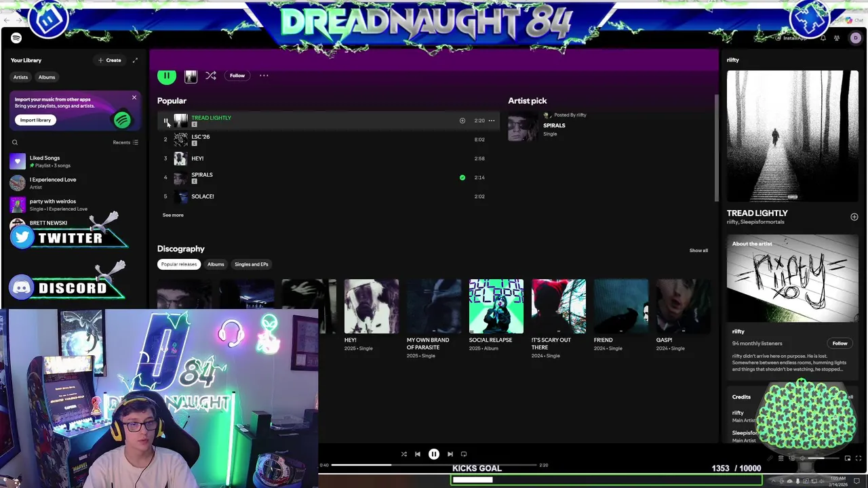The image size is (868, 488).
Task: Click the Import library button
Action: click(35, 120)
